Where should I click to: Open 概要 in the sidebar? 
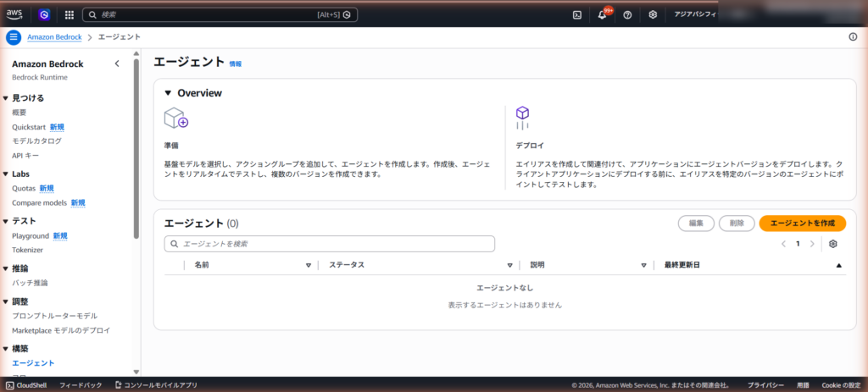click(x=19, y=113)
